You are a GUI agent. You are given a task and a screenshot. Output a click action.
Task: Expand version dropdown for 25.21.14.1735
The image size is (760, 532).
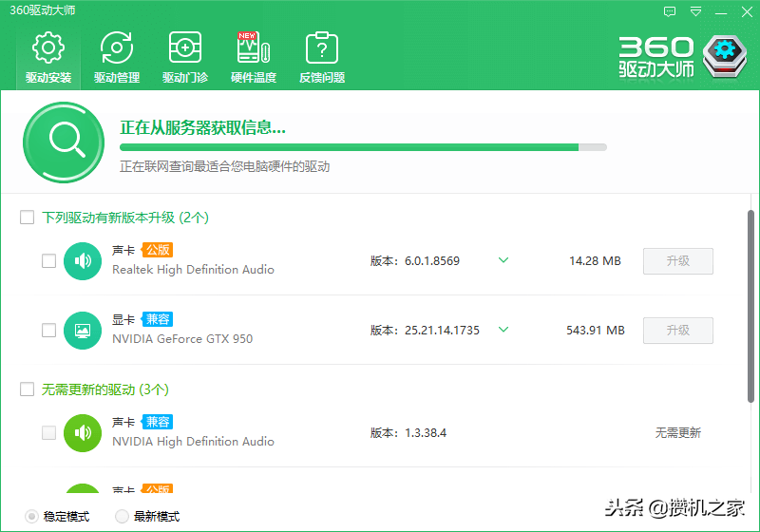[503, 330]
